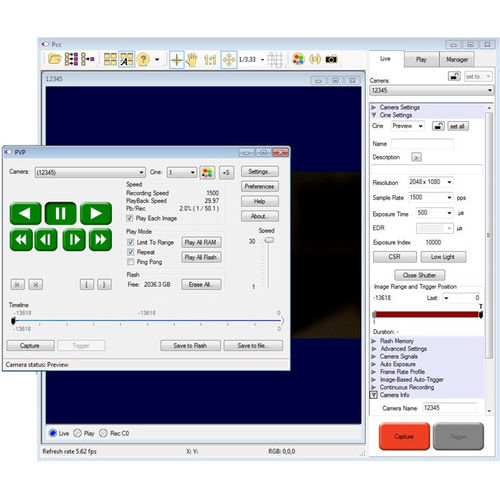500x500 pixels.
Task: Switch to the Live tab
Action: click(386, 59)
